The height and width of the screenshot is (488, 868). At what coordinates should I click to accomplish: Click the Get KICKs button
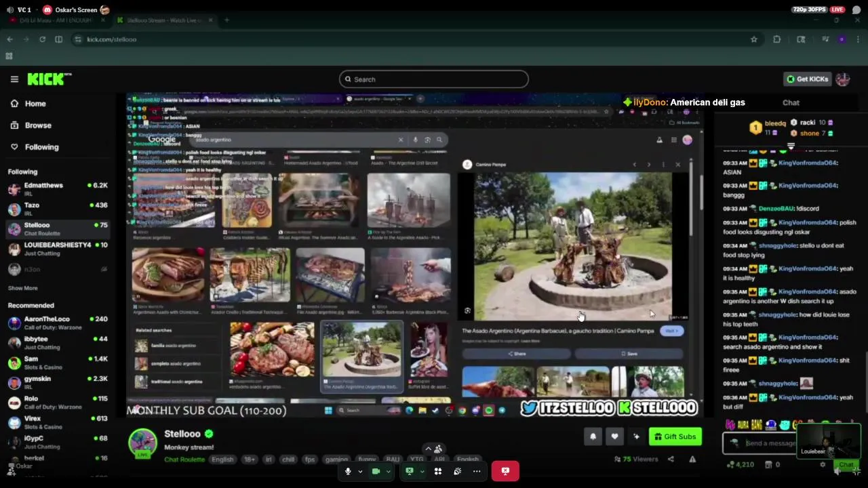tap(807, 79)
